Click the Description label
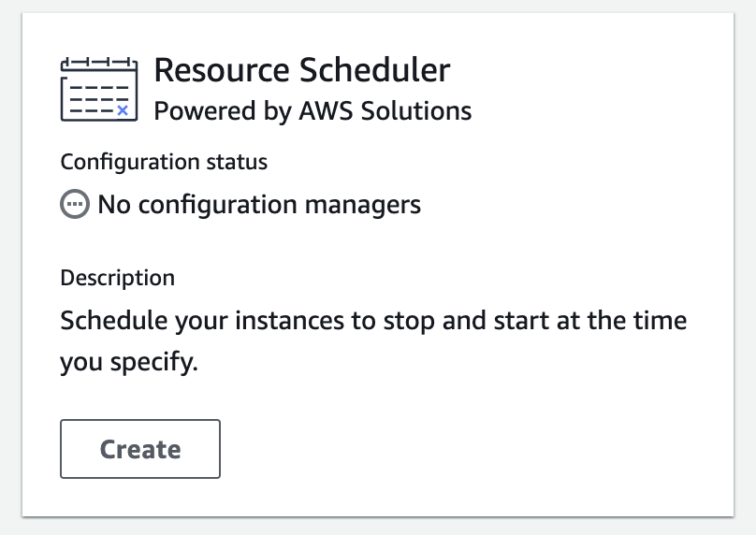Viewport: 756px width, 535px height. coord(117,278)
